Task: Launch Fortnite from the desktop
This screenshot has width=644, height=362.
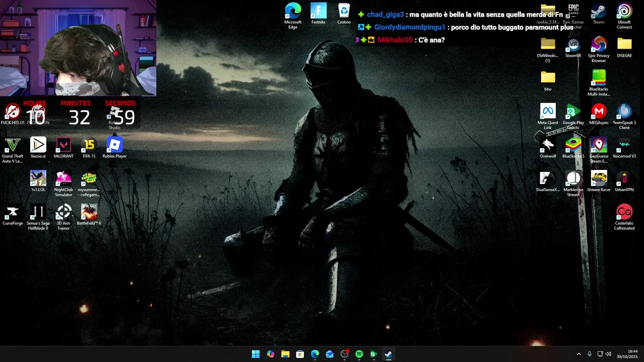Action: click(x=318, y=14)
